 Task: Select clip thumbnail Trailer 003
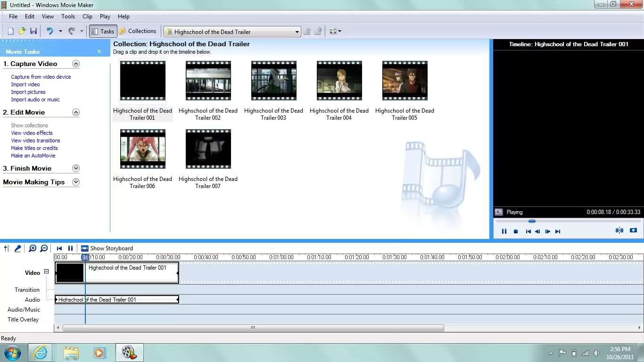pyautogui.click(x=273, y=81)
